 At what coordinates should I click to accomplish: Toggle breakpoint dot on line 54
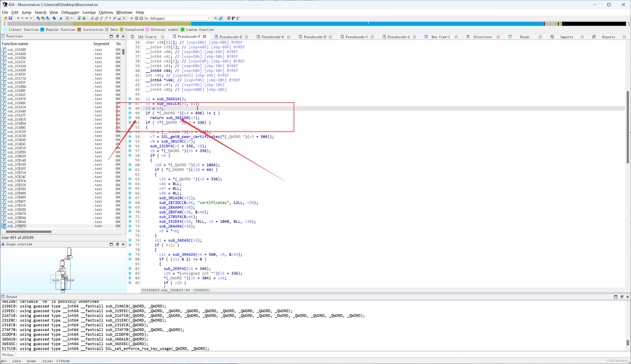pyautogui.click(x=130, y=137)
